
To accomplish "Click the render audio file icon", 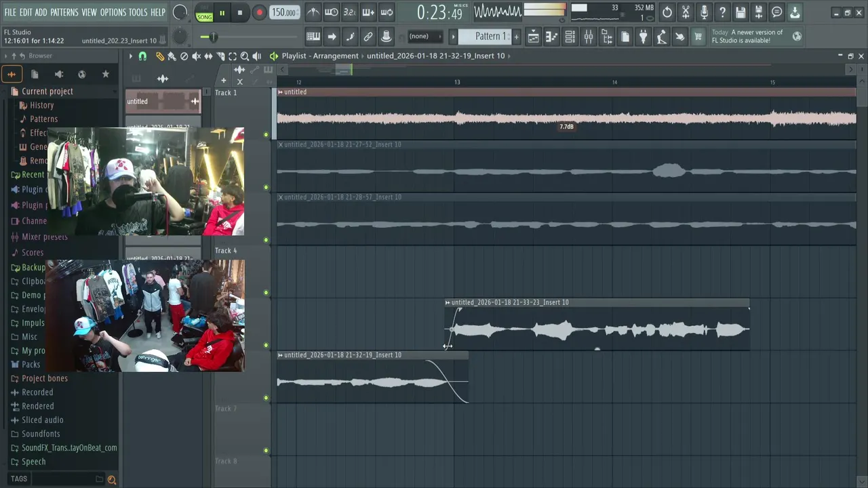I will [759, 12].
